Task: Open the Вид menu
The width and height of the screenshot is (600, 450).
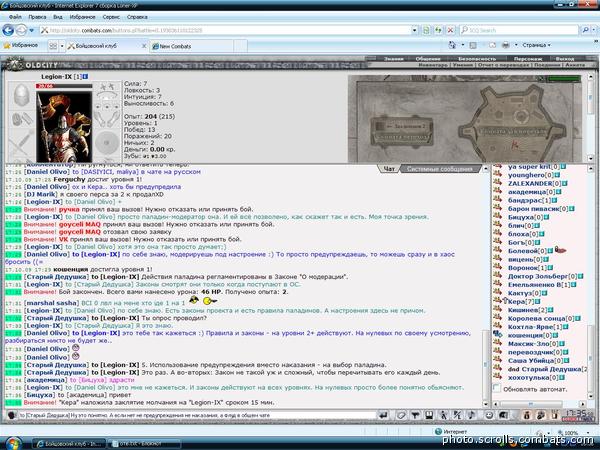Action: [x=58, y=17]
